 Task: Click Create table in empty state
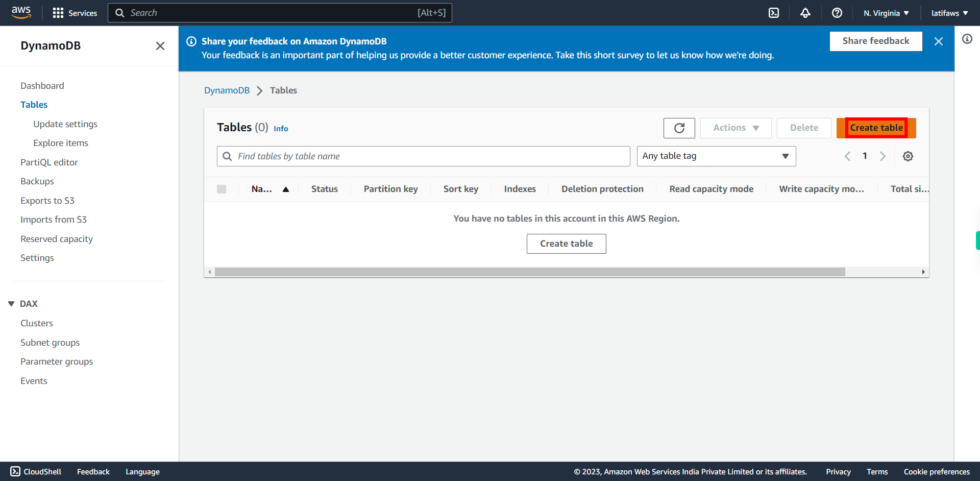pos(567,244)
